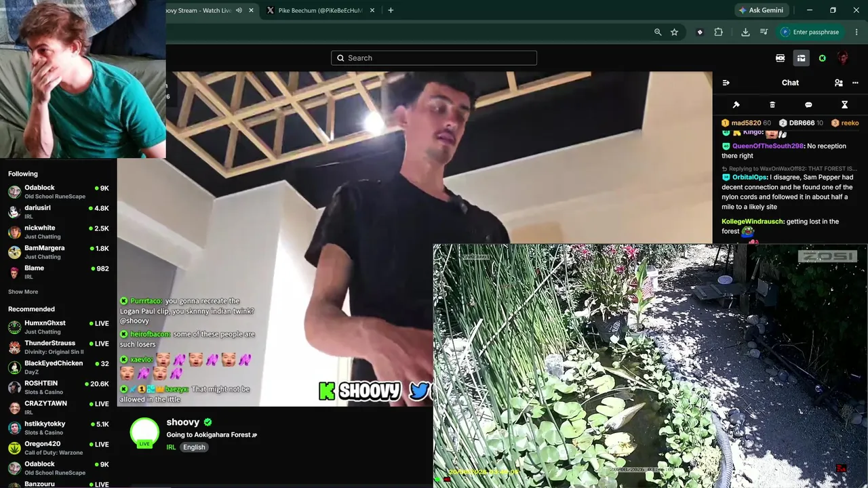The image size is (868, 488).
Task: Click the Kick search field
Action: (x=434, y=58)
